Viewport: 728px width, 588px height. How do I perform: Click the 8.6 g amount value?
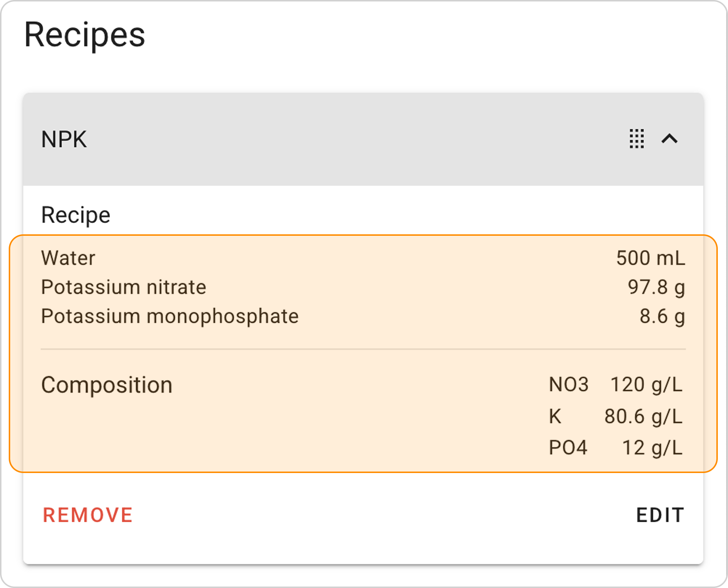tap(662, 316)
